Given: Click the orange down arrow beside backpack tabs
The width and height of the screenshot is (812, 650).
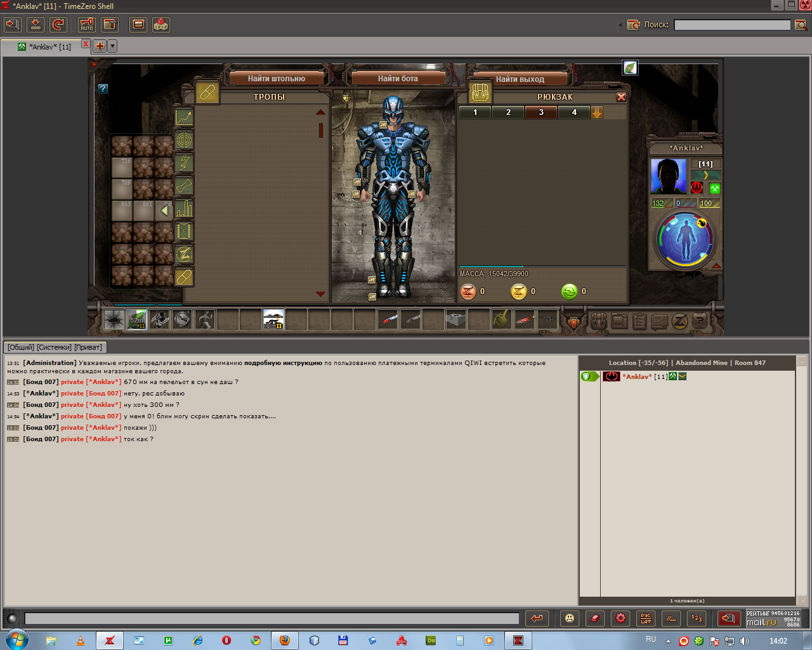Looking at the screenshot, I should click(x=597, y=112).
